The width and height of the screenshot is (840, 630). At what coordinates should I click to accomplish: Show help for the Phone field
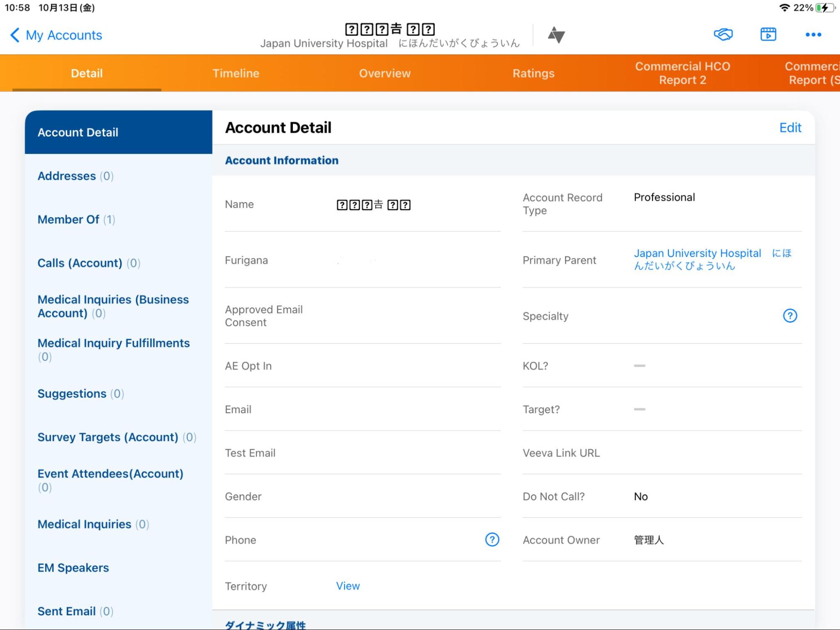tap(492, 540)
